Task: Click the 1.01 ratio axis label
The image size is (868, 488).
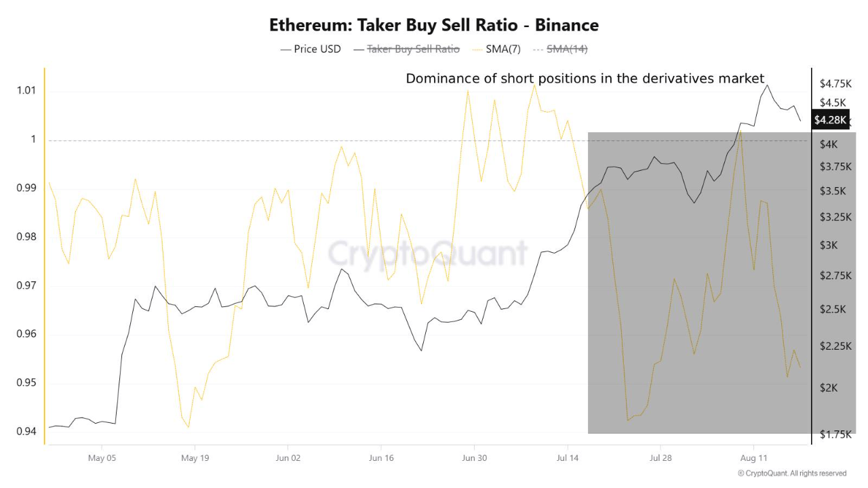Action: [24, 91]
